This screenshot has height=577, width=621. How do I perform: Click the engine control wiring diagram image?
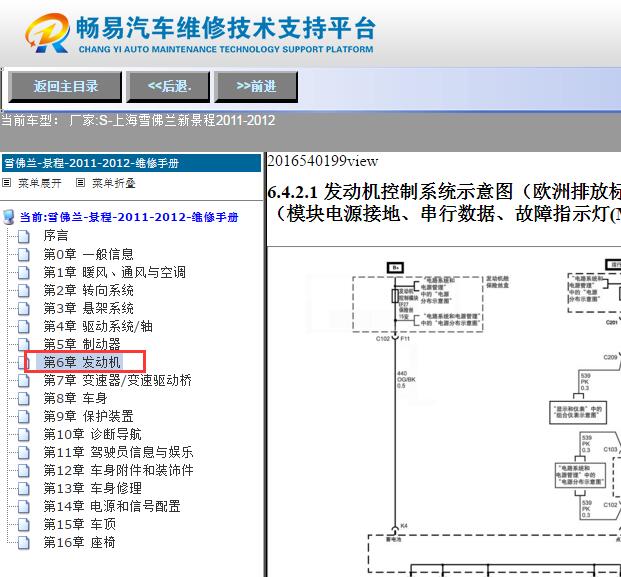coord(444,412)
